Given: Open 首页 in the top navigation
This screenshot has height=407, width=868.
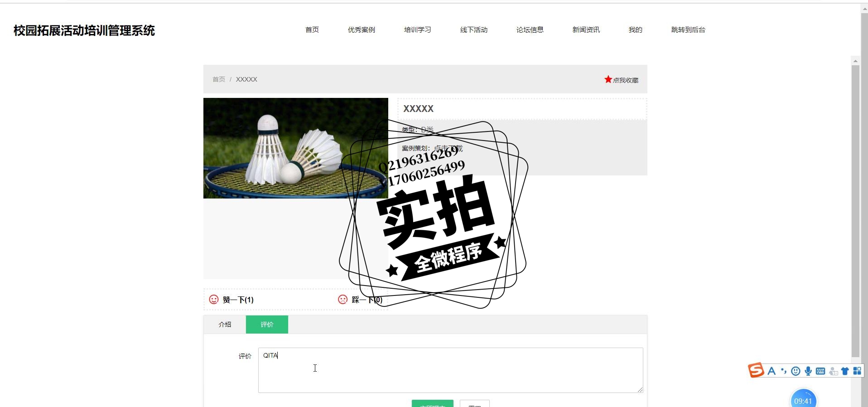Looking at the screenshot, I should 312,30.
